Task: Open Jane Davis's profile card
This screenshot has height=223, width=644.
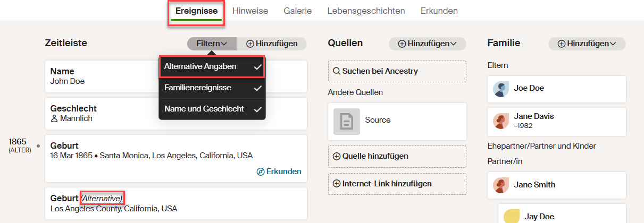Action: 556,121
